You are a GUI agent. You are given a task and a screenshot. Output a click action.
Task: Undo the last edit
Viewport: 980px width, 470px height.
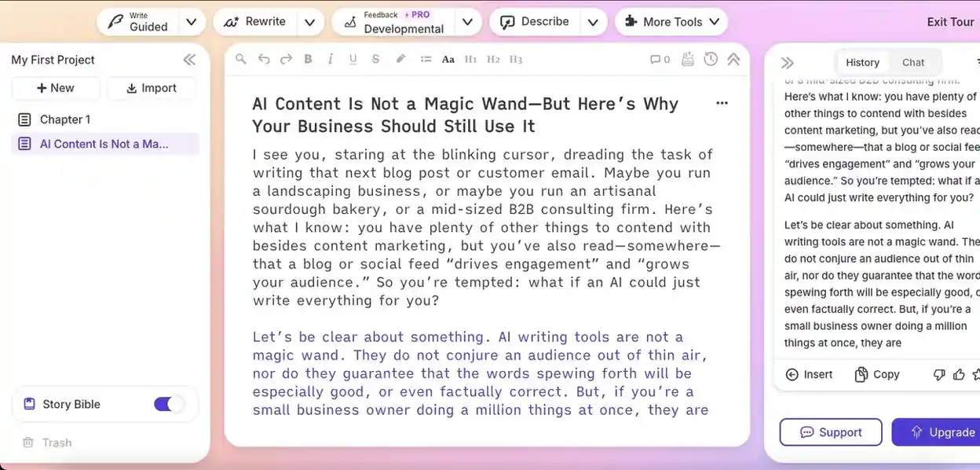tap(264, 59)
